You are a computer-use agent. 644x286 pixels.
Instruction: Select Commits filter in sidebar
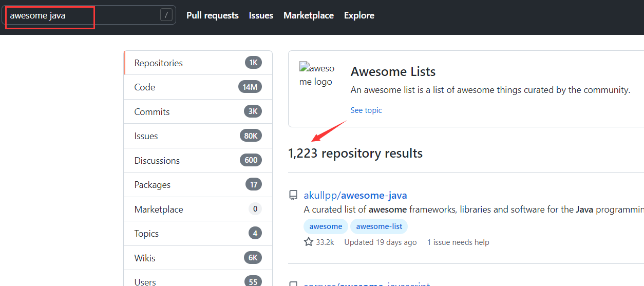tap(198, 111)
